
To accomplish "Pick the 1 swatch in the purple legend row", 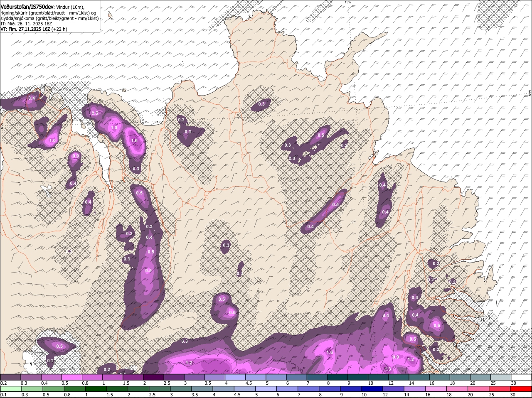I will click(113, 377).
